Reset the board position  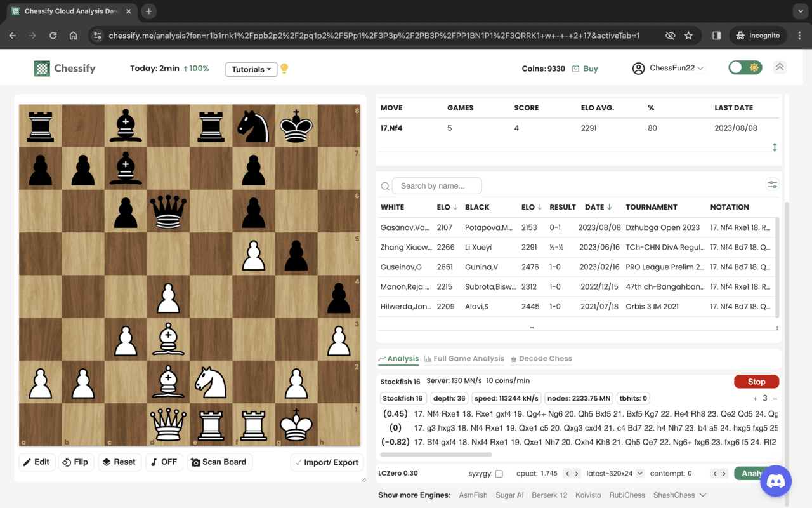point(119,462)
